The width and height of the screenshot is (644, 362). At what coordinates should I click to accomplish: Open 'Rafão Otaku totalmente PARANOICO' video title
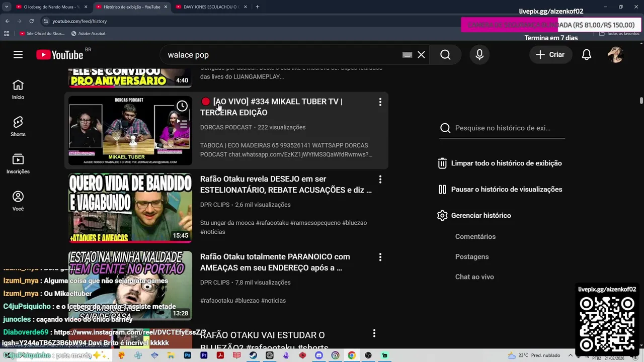pyautogui.click(x=275, y=262)
